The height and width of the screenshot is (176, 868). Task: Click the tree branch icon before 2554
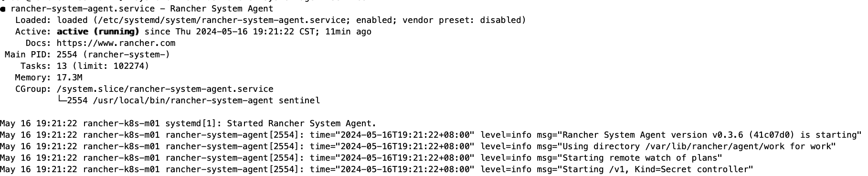tap(62, 99)
